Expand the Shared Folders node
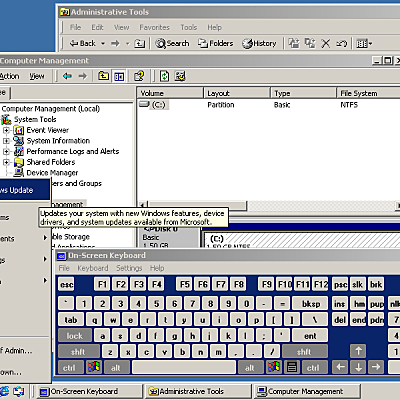 (6, 162)
